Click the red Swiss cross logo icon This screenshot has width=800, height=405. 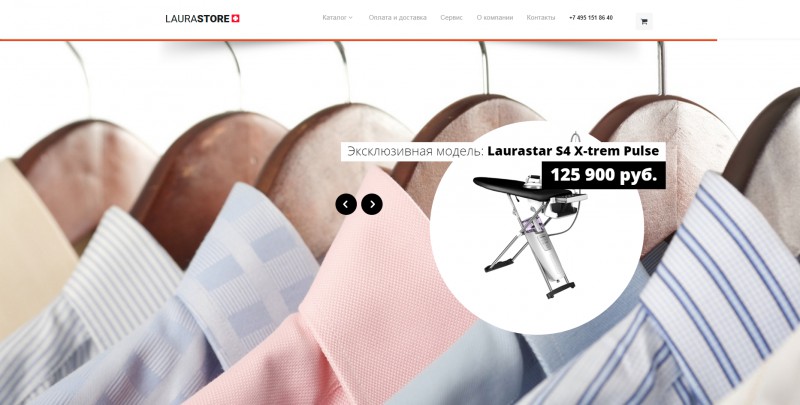click(x=235, y=18)
